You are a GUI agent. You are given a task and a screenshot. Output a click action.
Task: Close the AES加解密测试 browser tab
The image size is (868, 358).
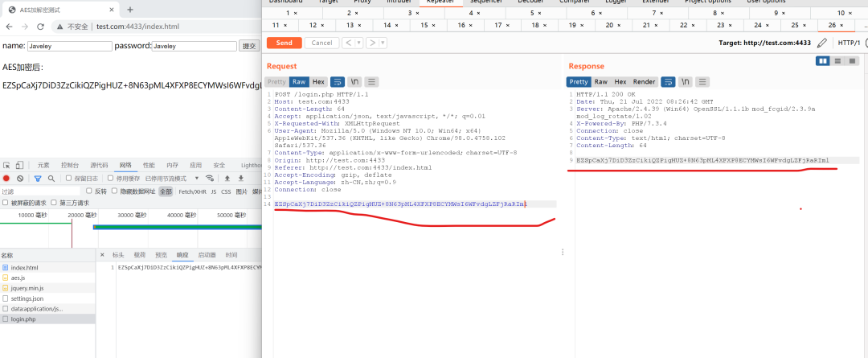[113, 10]
